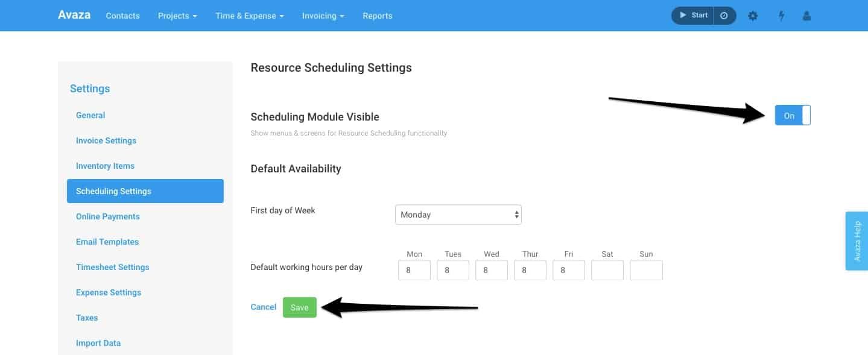
Task: Open the settings gear icon
Action: pos(752,16)
